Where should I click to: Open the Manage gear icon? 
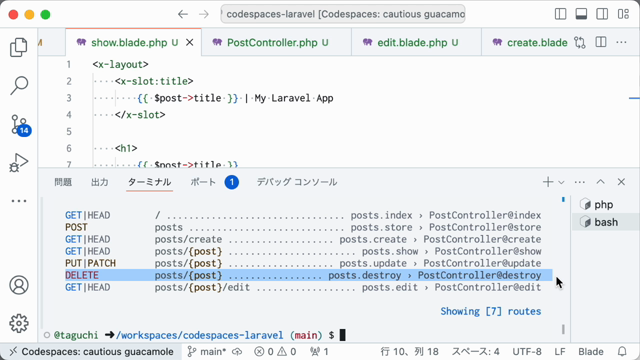tap(19, 323)
